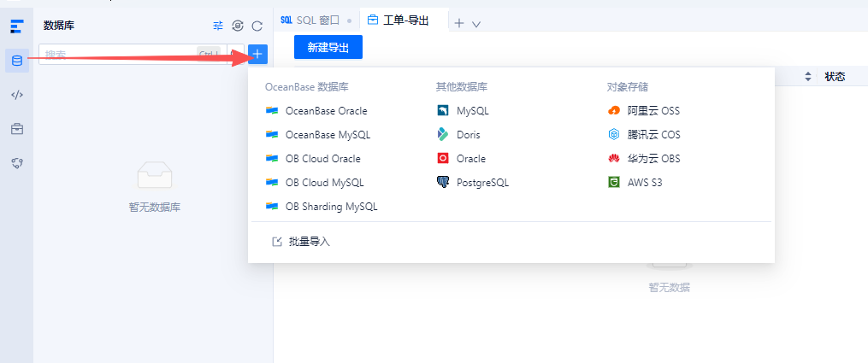Click the blue add database plus button
This screenshot has width=868, height=363.
pyautogui.click(x=258, y=55)
